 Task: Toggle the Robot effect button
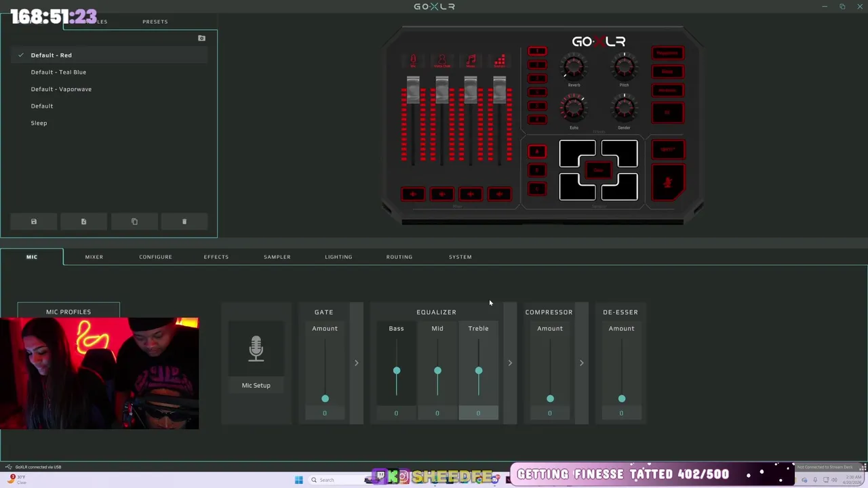[668, 71]
